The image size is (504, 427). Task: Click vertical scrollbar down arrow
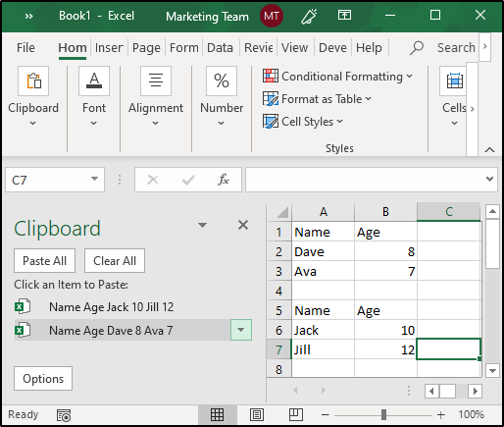(x=492, y=371)
